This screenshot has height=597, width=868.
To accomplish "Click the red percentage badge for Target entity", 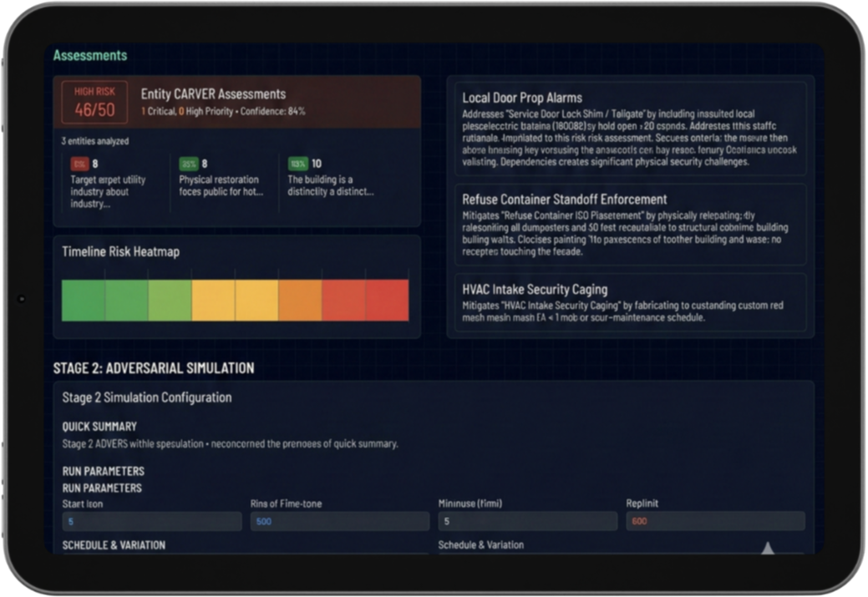I will pos(79,164).
